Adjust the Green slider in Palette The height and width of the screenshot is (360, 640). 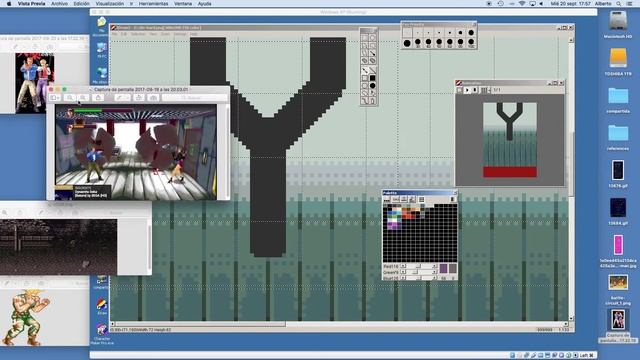point(418,272)
